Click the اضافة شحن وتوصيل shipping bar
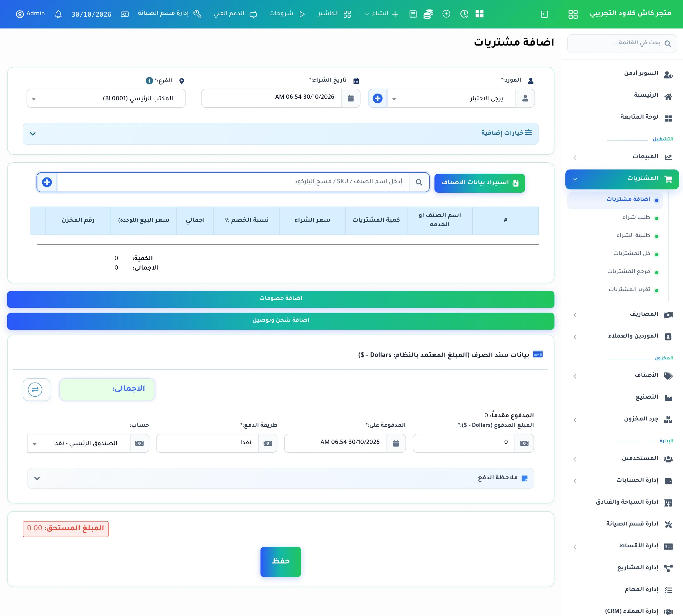683x616 pixels. tap(280, 321)
